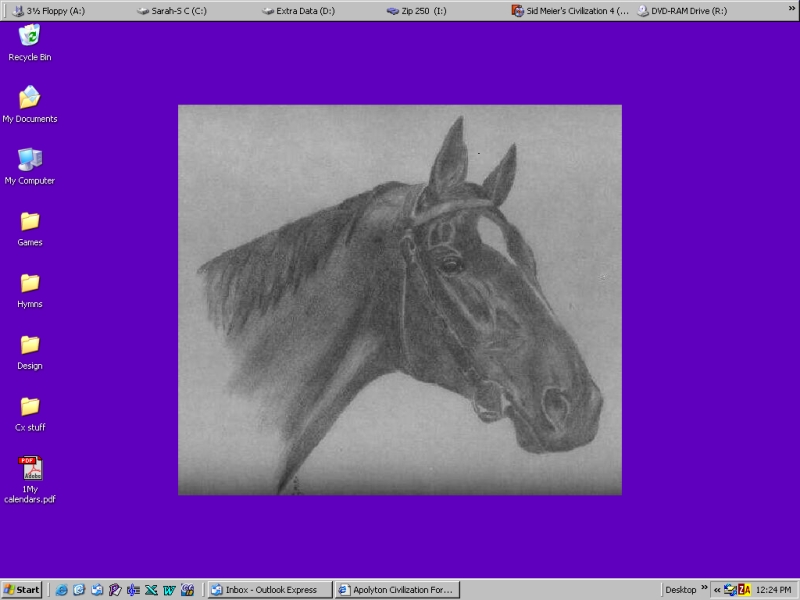Switch to Apolyton Civilization Forum window
800x600 pixels.
tap(398, 590)
